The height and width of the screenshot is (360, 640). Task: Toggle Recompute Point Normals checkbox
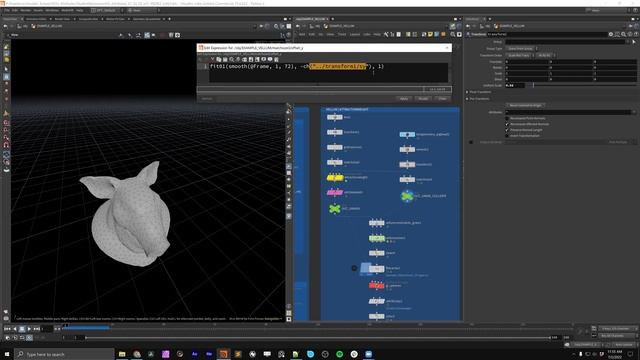[507, 118]
